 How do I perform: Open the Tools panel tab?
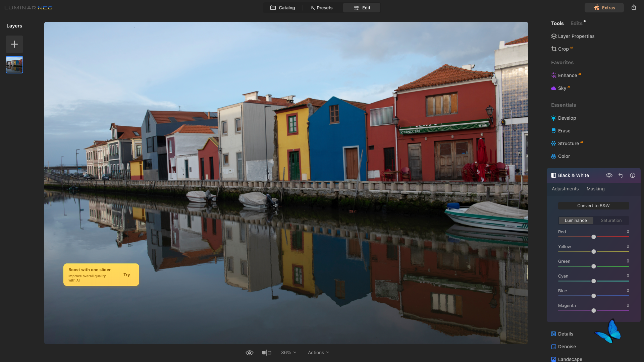click(x=557, y=23)
